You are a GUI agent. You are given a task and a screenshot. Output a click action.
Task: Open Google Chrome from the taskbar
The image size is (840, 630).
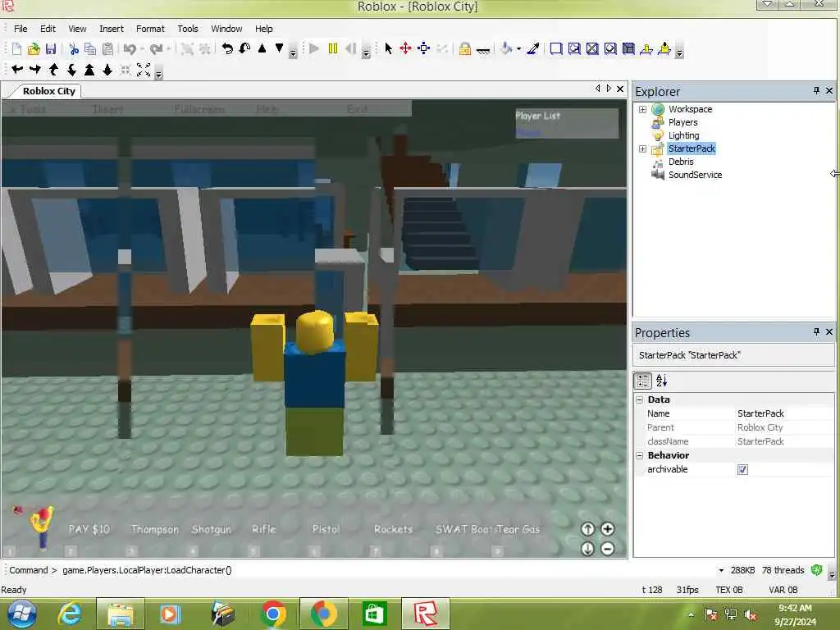273,614
